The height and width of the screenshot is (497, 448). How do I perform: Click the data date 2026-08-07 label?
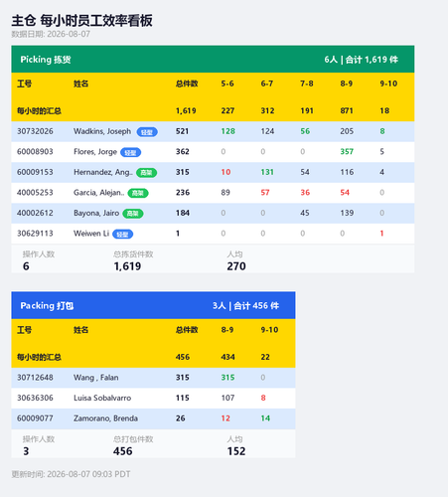pyautogui.click(x=51, y=34)
